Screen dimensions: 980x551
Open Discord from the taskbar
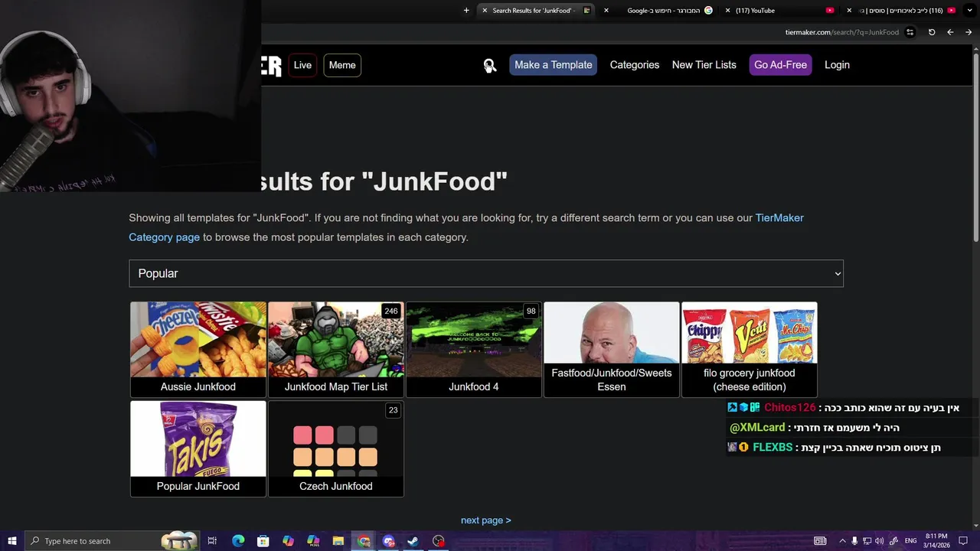(x=388, y=541)
